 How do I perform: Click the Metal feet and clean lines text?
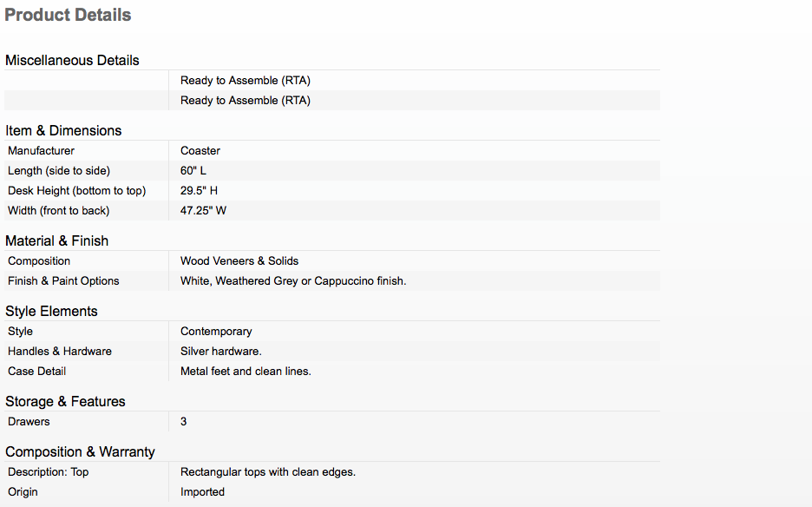tap(246, 372)
